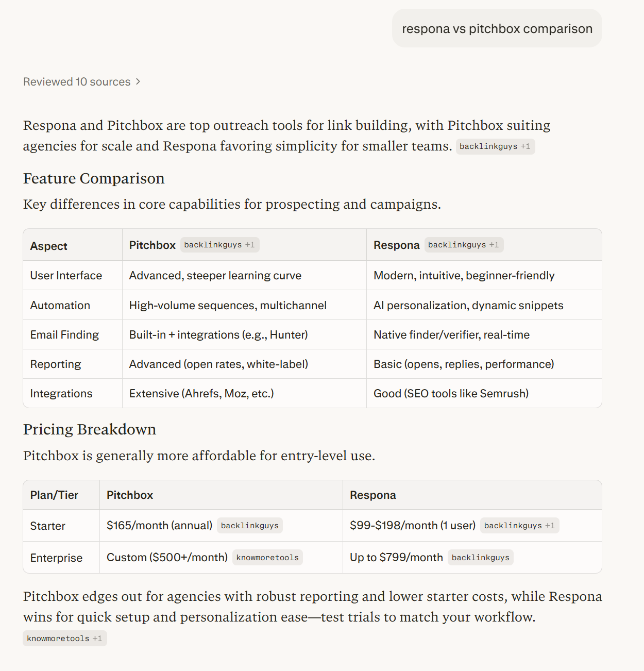The image size is (644, 671).
Task: Select the Plan/Tier column header
Action: tap(54, 495)
